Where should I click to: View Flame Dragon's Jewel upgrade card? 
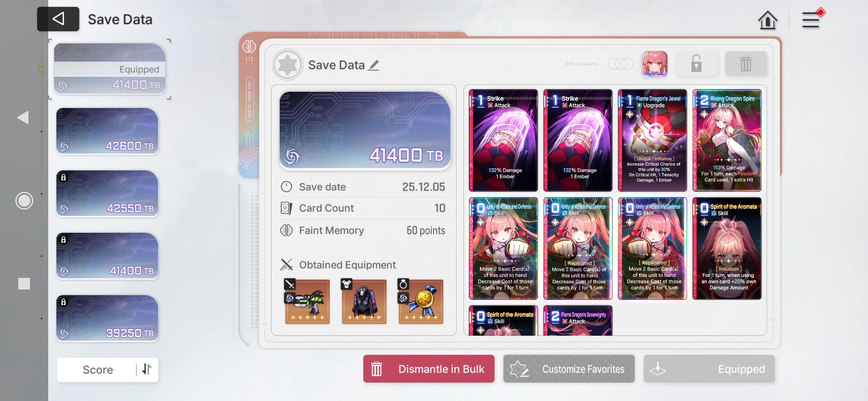652,140
